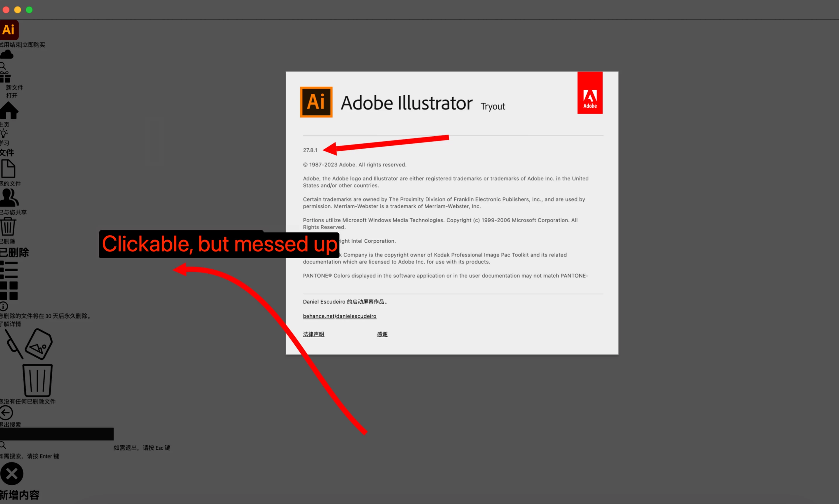Click the Illustrator Ai logo in the sidebar
This screenshot has width=839, height=504.
tap(9, 30)
